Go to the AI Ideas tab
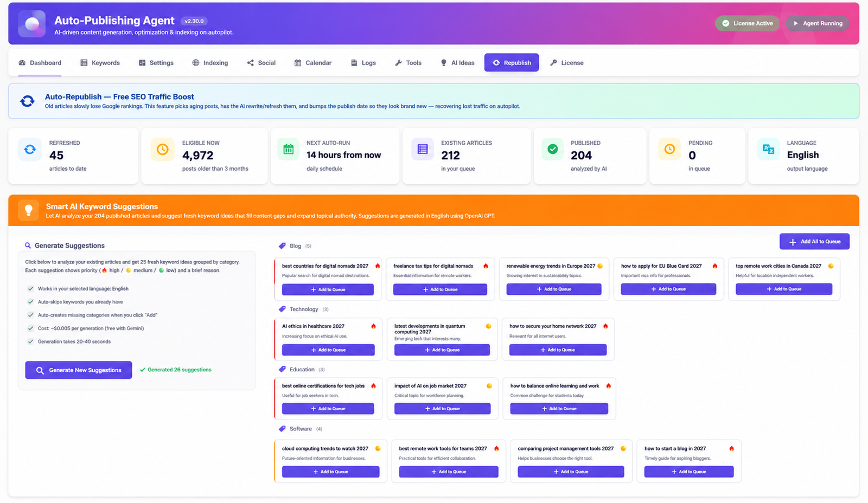The image size is (868, 503). click(x=457, y=63)
